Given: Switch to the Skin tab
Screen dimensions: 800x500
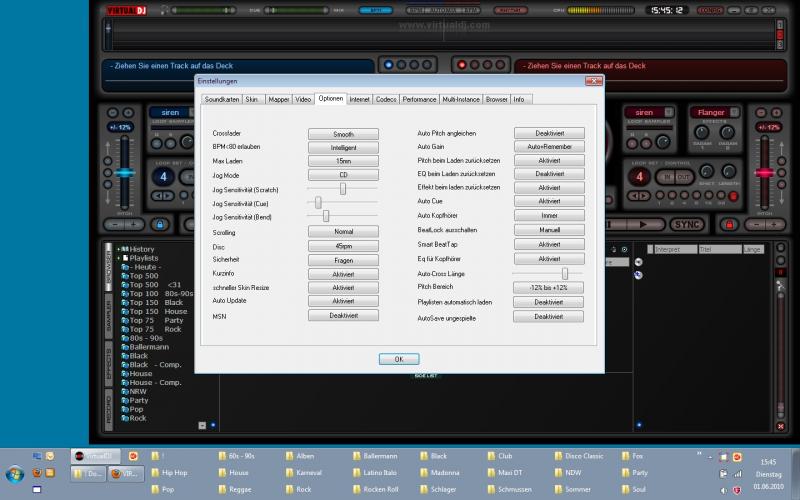Looking at the screenshot, I should tap(253, 99).
